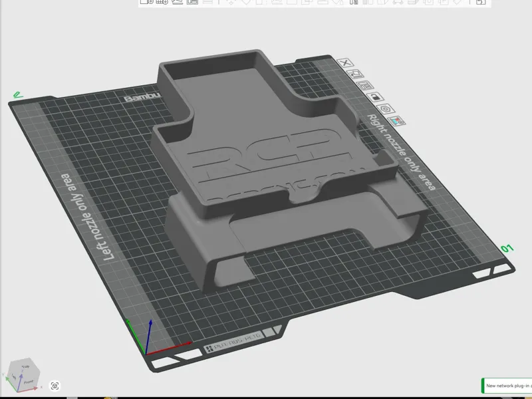
Task: Click the reset camera view button
Action: [x=55, y=386]
